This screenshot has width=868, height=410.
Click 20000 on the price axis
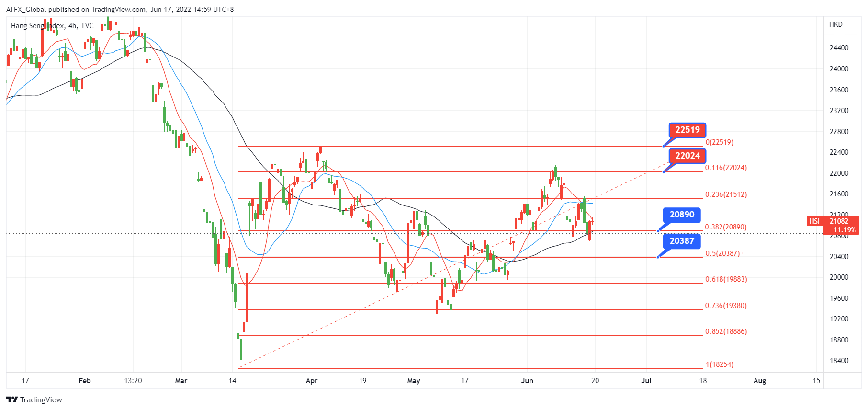pos(839,277)
